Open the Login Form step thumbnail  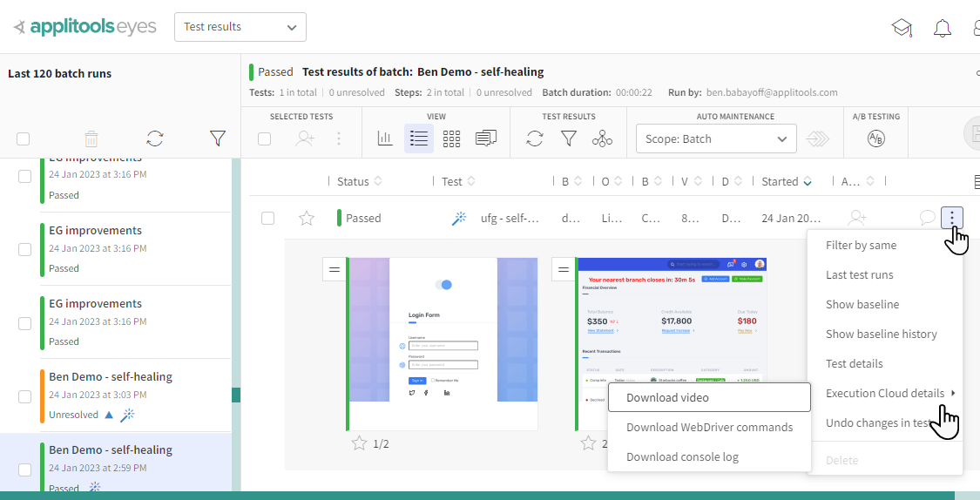443,342
